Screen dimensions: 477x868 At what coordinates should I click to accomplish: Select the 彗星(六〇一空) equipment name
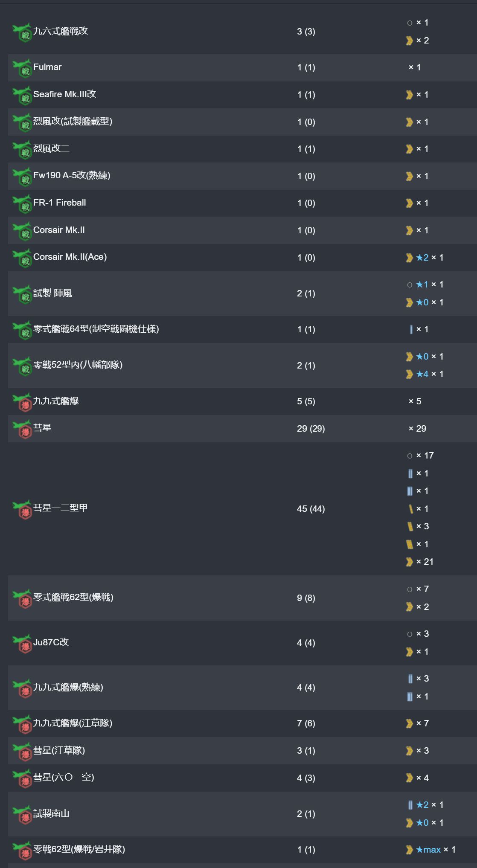pyautogui.click(x=64, y=777)
